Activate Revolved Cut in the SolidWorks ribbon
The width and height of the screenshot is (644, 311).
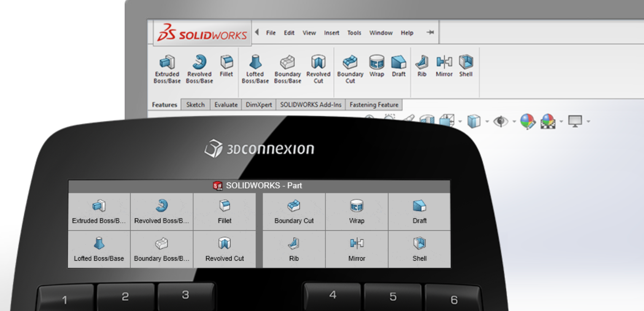tap(318, 69)
